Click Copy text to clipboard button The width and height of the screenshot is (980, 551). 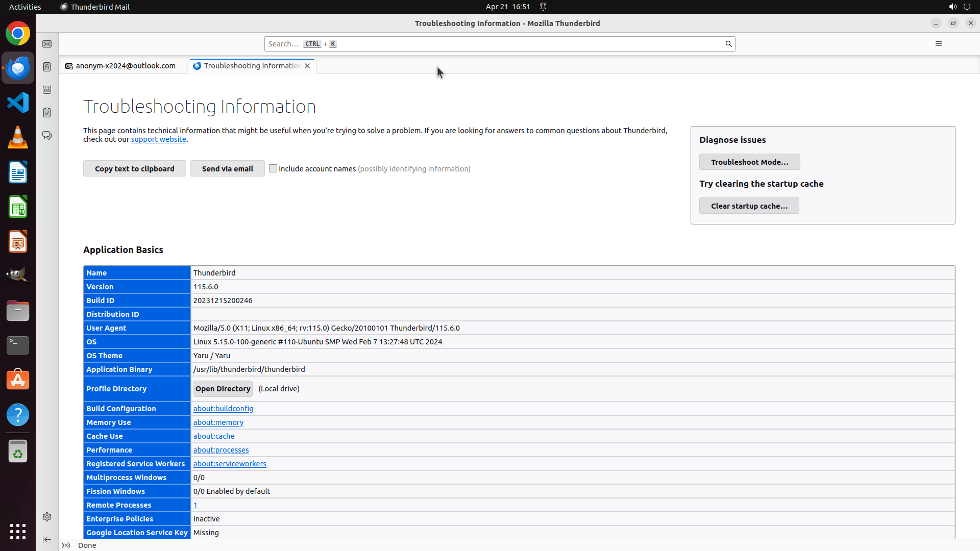point(134,168)
